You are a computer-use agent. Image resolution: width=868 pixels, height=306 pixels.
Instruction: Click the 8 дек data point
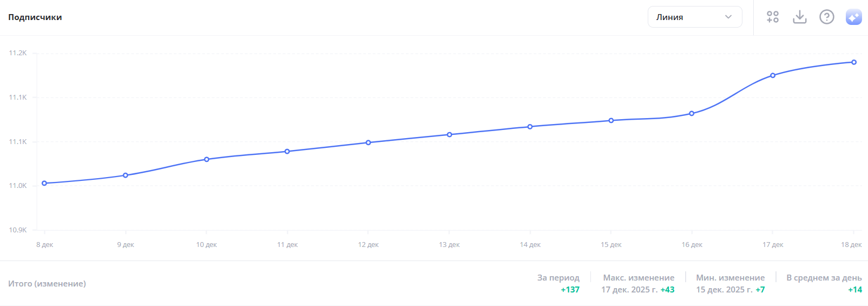coord(44,183)
